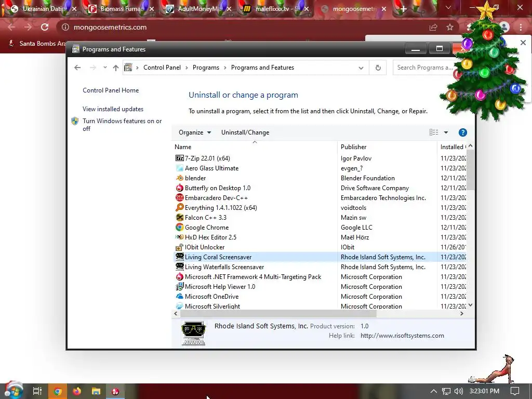Expand the chevron after Programs breadcrumb

225,68
